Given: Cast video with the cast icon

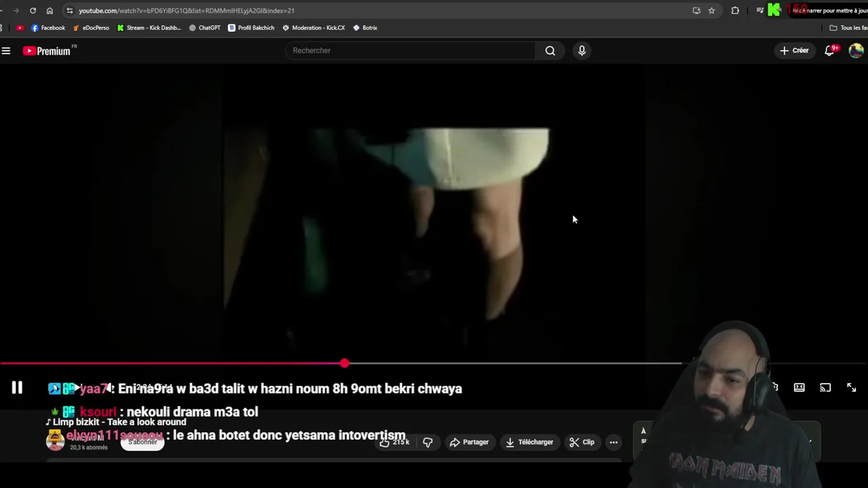Looking at the screenshot, I should 825,388.
